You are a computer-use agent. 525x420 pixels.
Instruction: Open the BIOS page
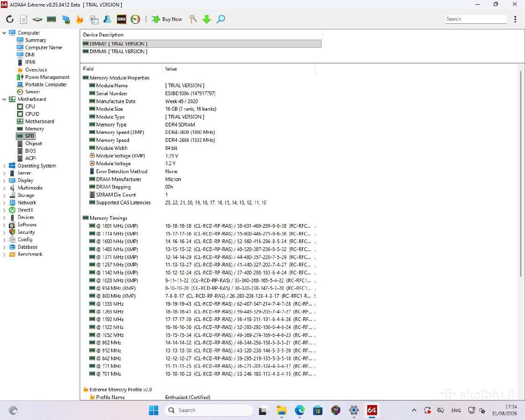[30, 151]
